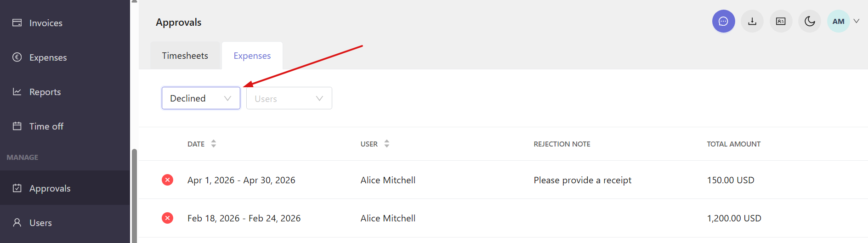This screenshot has height=243, width=868.
Task: Sort table by the DATE column
Action: [x=202, y=144]
